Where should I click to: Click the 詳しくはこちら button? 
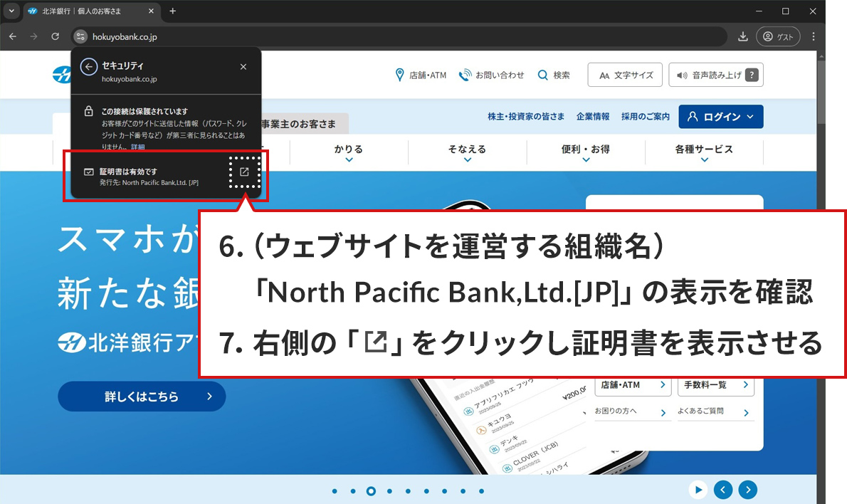point(142,397)
